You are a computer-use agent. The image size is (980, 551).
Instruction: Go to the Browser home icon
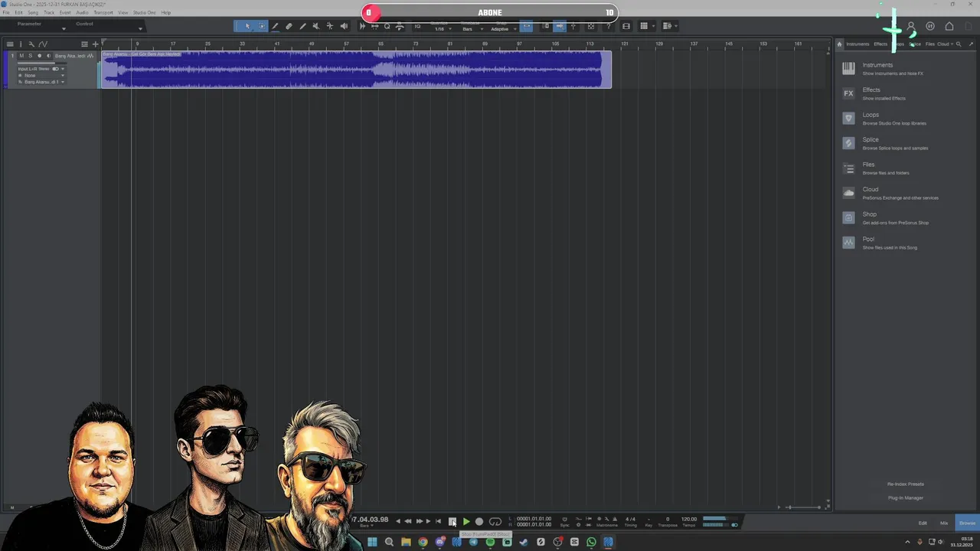tap(839, 44)
